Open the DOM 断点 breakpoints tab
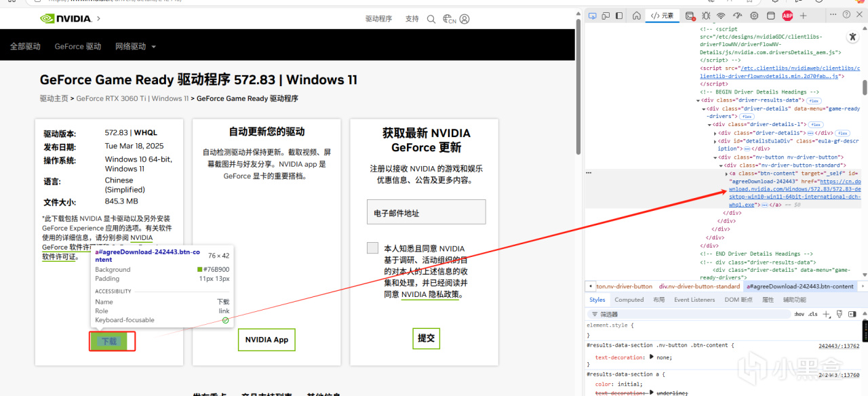The width and height of the screenshot is (868, 396). pos(738,300)
